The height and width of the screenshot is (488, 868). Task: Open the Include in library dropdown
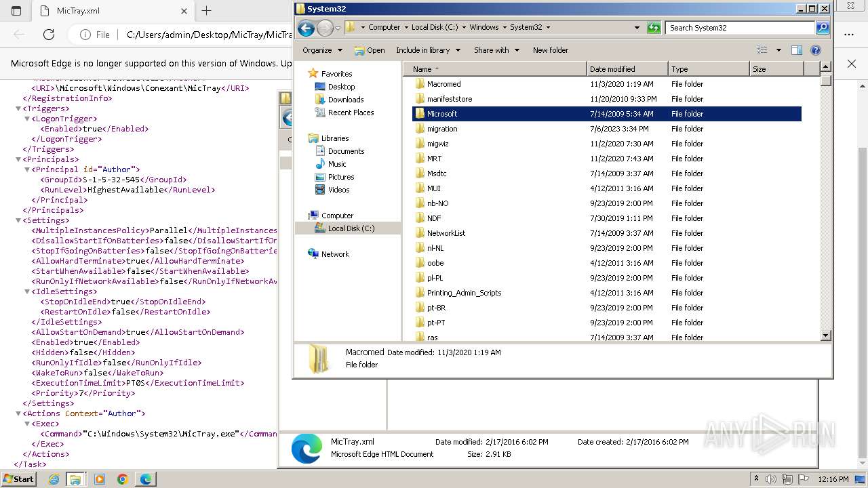pyautogui.click(x=428, y=50)
